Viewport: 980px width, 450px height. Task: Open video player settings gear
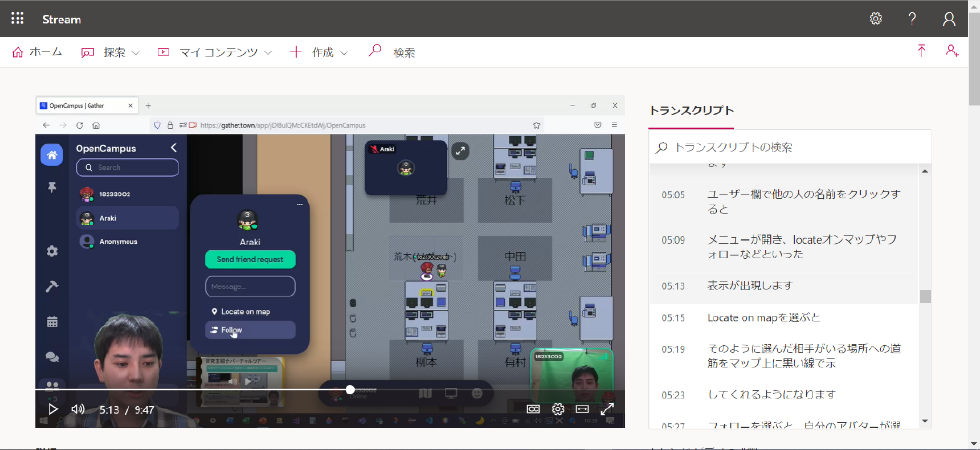point(558,409)
